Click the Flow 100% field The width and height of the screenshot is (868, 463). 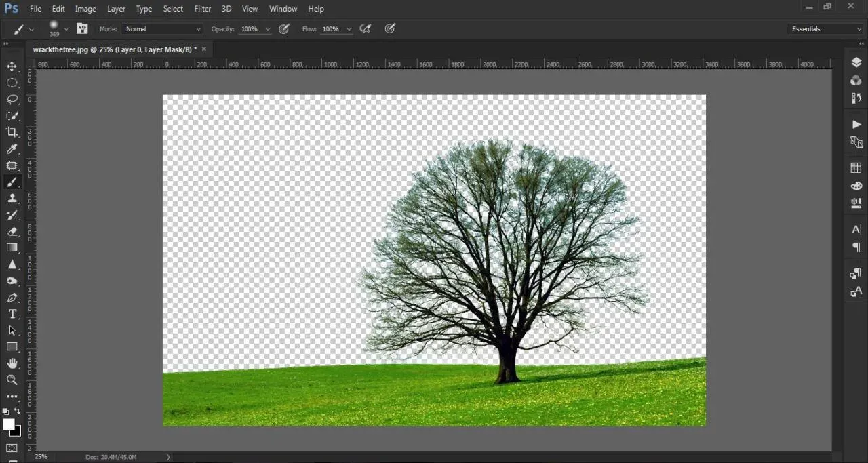[331, 29]
